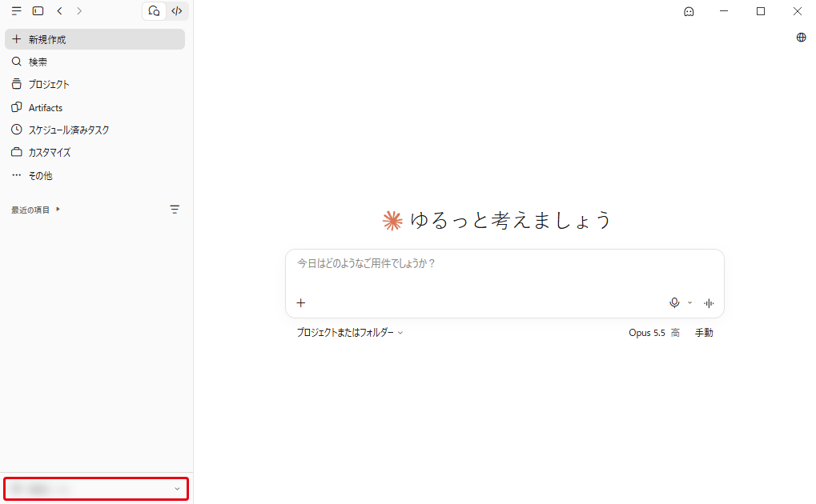Screen dimensions: 816x504
Task: Open プロジェクト in the sidebar
Action: click(94, 84)
